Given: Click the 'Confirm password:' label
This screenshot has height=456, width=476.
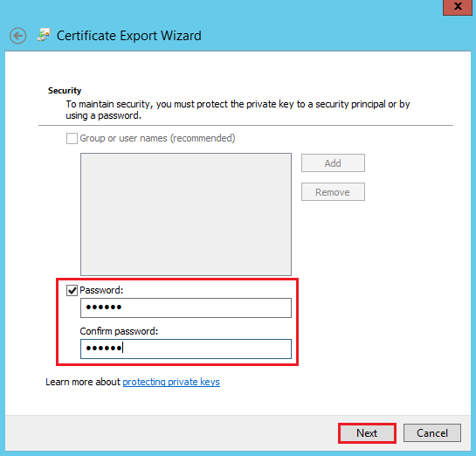Looking at the screenshot, I should 119,331.
